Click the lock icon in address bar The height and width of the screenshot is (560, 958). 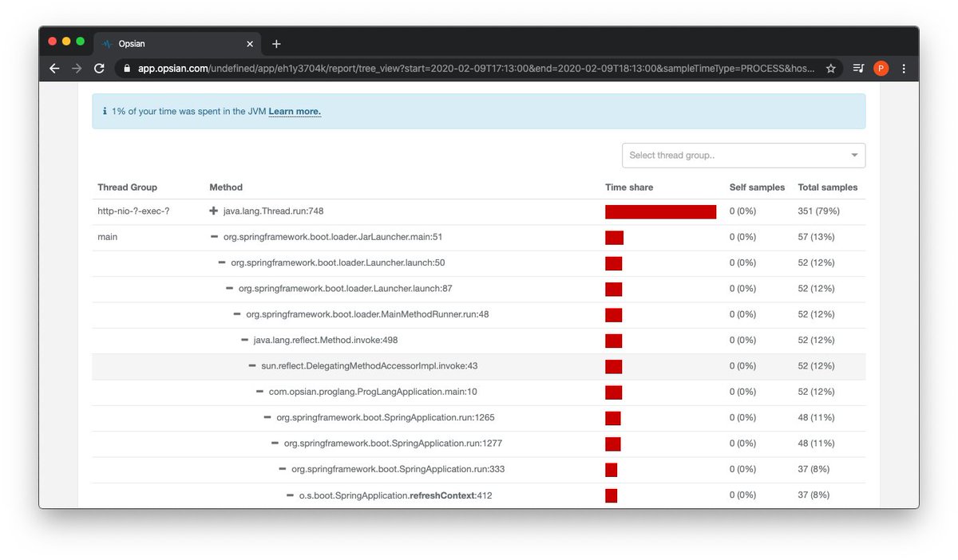(128, 69)
